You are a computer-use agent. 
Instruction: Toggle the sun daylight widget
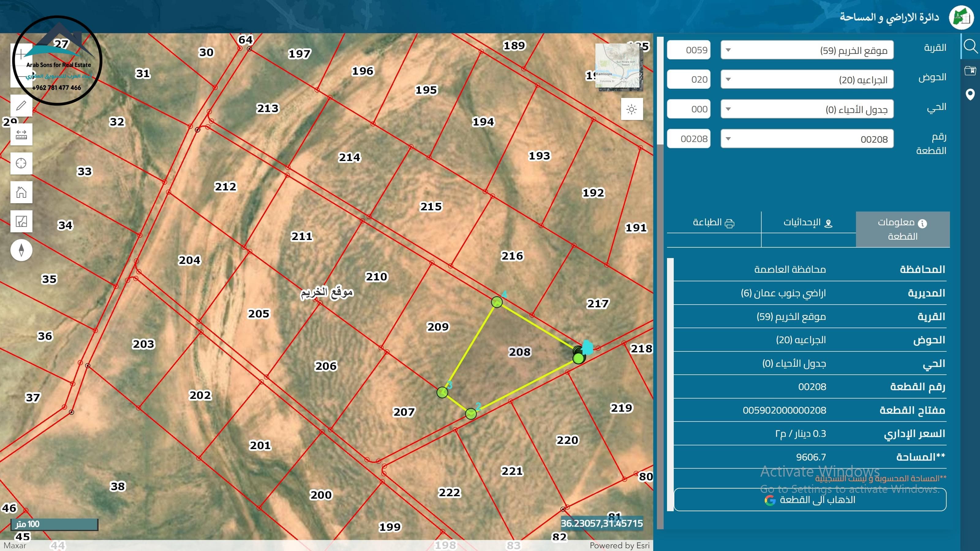pyautogui.click(x=631, y=110)
